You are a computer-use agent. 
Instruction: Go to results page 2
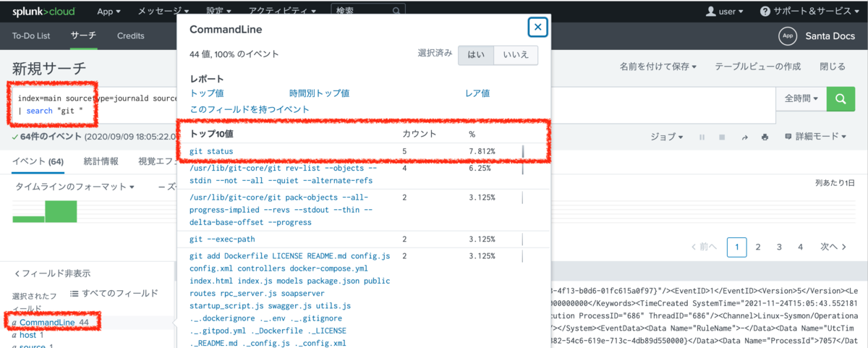pyautogui.click(x=758, y=247)
